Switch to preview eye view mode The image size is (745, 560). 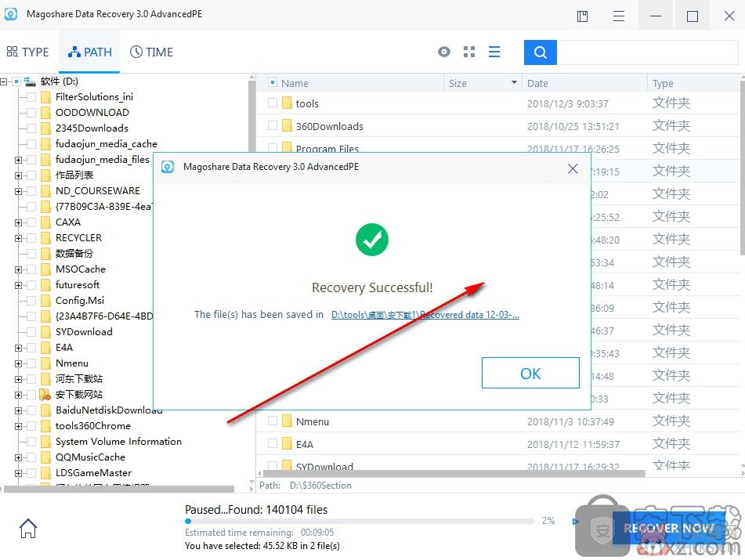pyautogui.click(x=443, y=52)
